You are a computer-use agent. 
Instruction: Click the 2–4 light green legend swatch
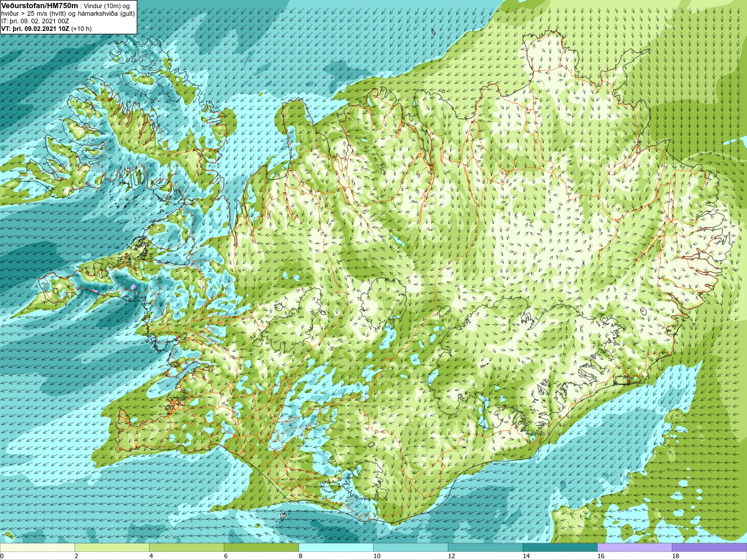click(x=112, y=548)
